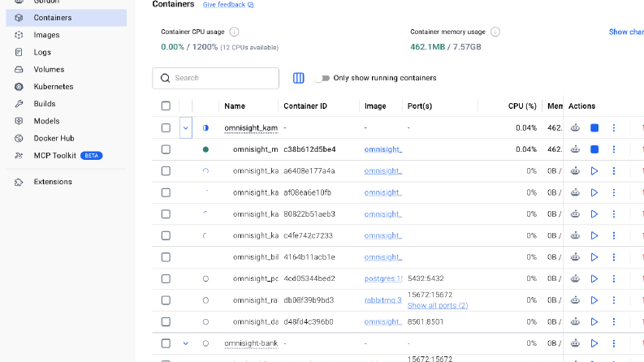
Task: Stop the omnisight_kam group
Action: (x=594, y=128)
